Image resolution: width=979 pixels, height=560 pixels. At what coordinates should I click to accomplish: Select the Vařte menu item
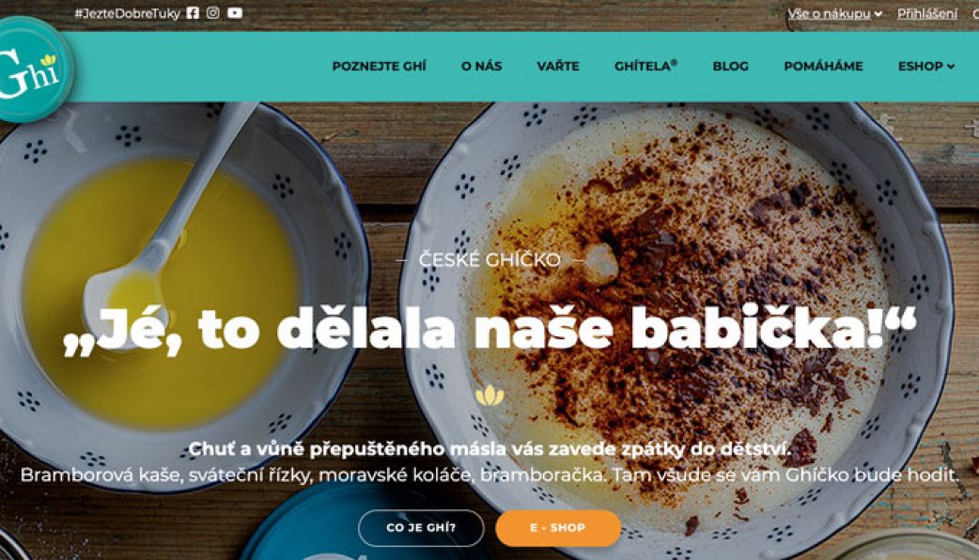(558, 66)
